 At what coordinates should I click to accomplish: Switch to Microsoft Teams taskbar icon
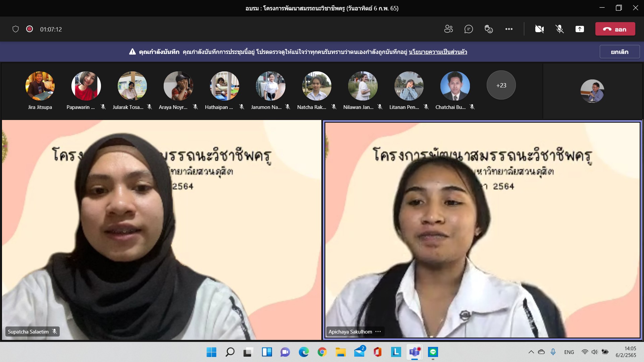(415, 352)
